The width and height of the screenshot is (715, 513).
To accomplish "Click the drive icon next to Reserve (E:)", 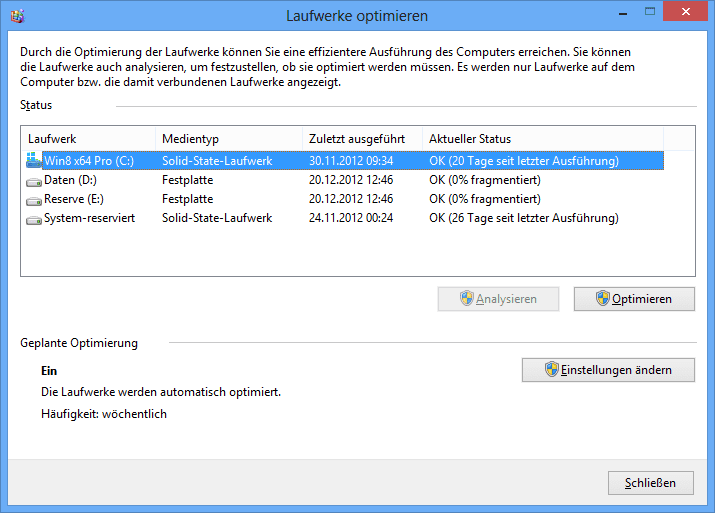I will point(34,201).
